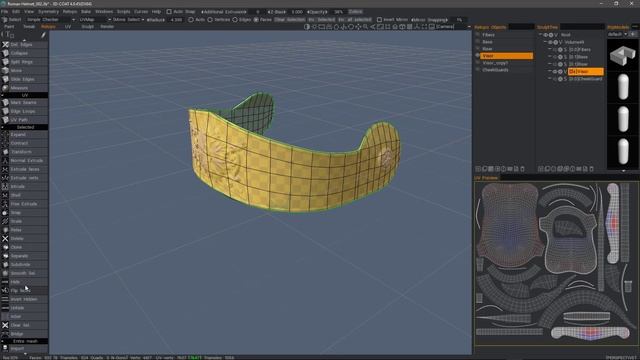640x360 pixels.
Task: Collapse the Volume node in SculptTree
Action: click(545, 42)
